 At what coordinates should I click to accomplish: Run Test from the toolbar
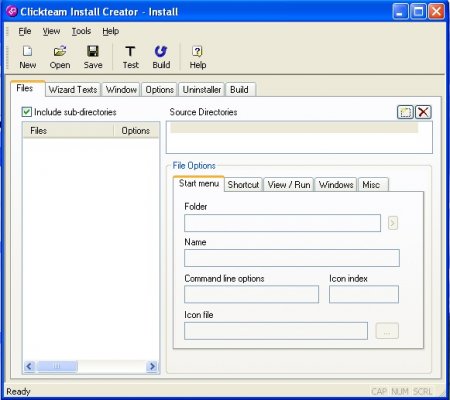coord(130,51)
